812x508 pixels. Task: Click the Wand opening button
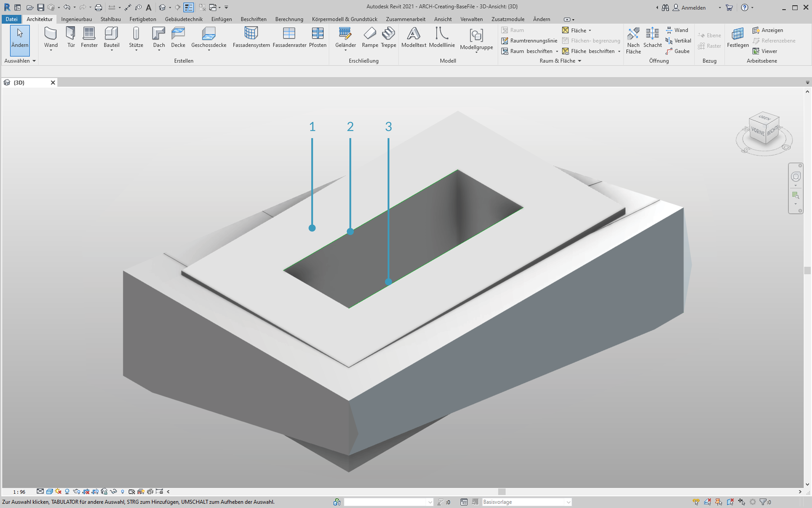click(677, 30)
